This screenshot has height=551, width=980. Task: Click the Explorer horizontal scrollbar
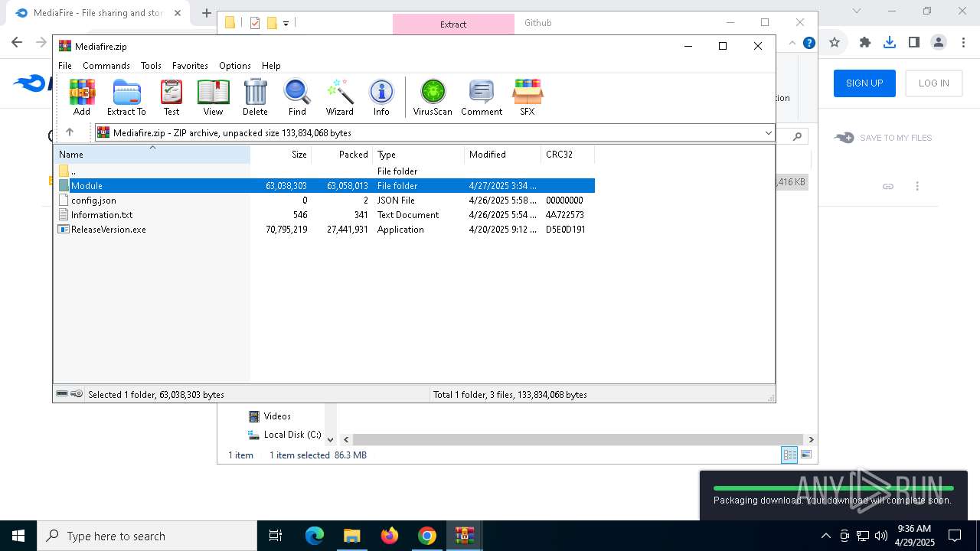578,440
